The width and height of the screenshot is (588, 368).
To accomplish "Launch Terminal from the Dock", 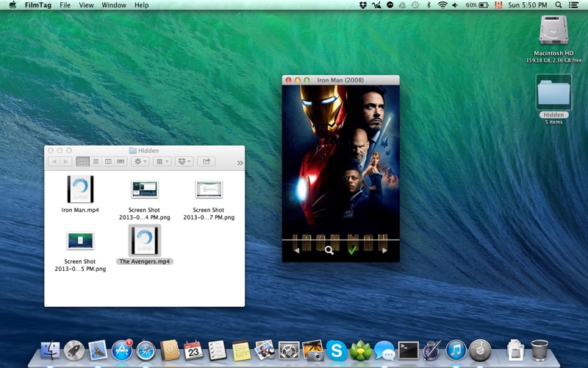I will click(x=408, y=350).
